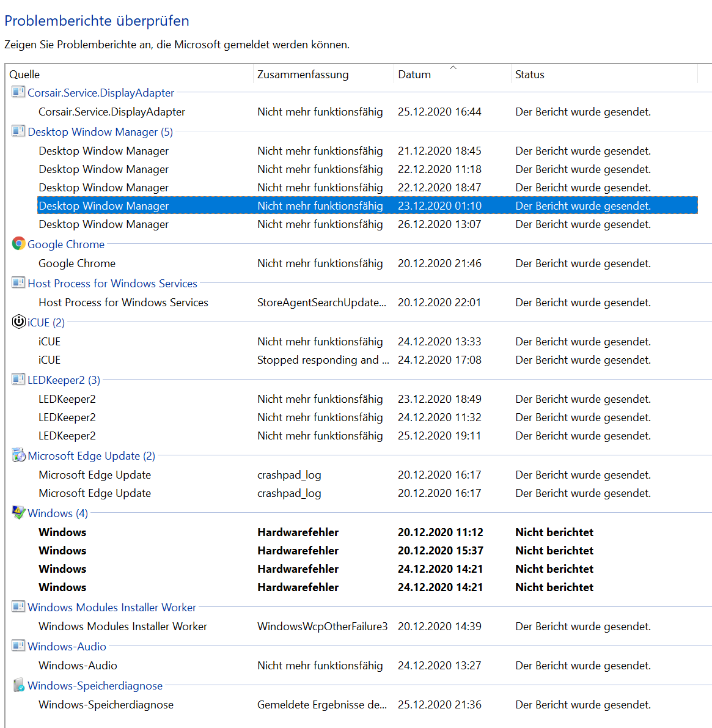The image size is (712, 728).
Task: Click the LEDKeeper2 group icon
Action: point(18,379)
